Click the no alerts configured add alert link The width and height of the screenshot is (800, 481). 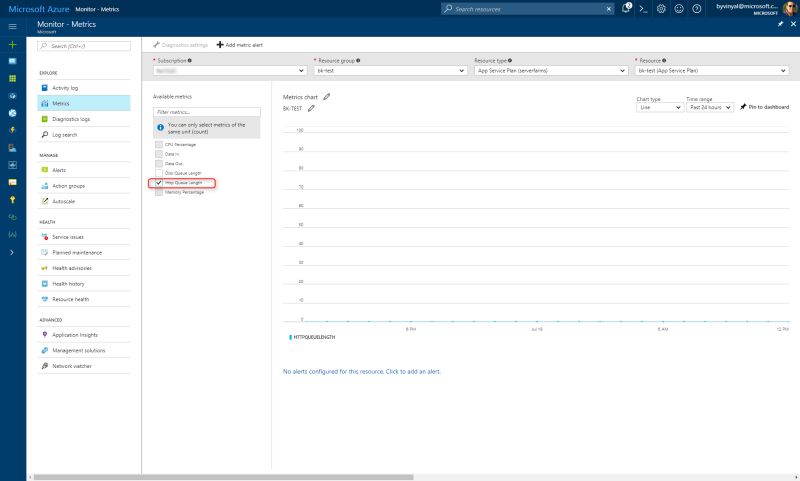point(362,371)
